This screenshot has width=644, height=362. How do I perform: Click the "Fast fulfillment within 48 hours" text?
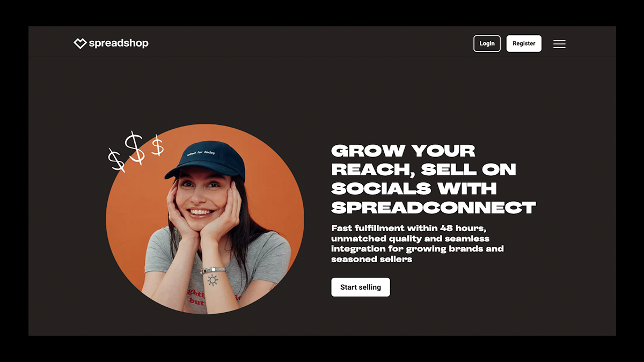coord(408,228)
